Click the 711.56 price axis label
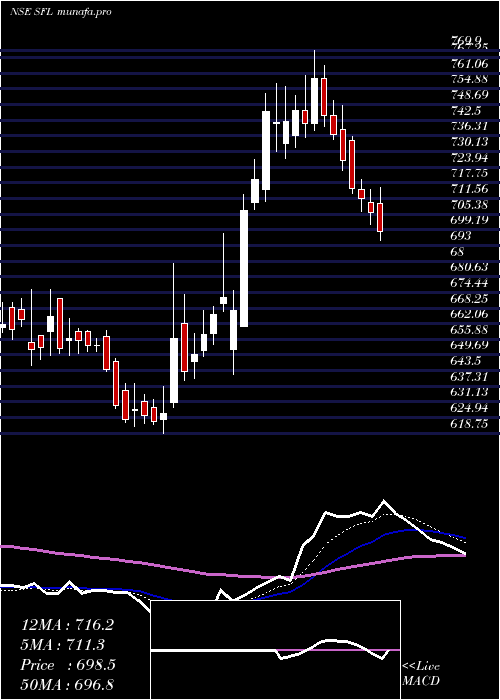Image resolution: width=500 pixels, height=700 pixels. tap(469, 188)
